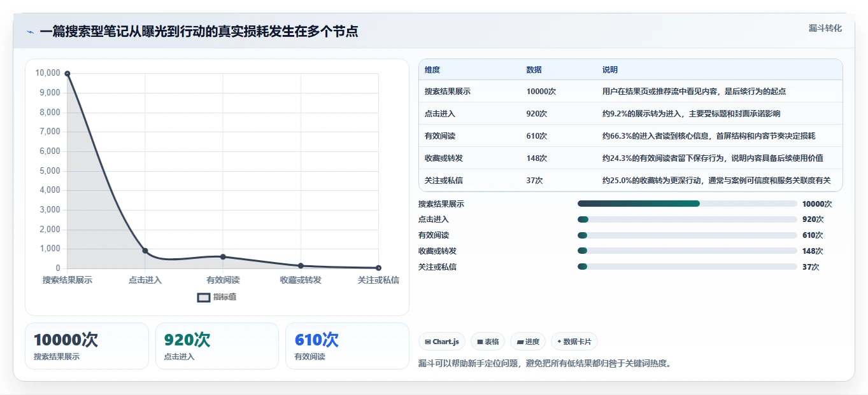Click the 搜索结果展示 table row label
Image resolution: width=868 pixels, height=395 pixels.
pyautogui.click(x=448, y=92)
